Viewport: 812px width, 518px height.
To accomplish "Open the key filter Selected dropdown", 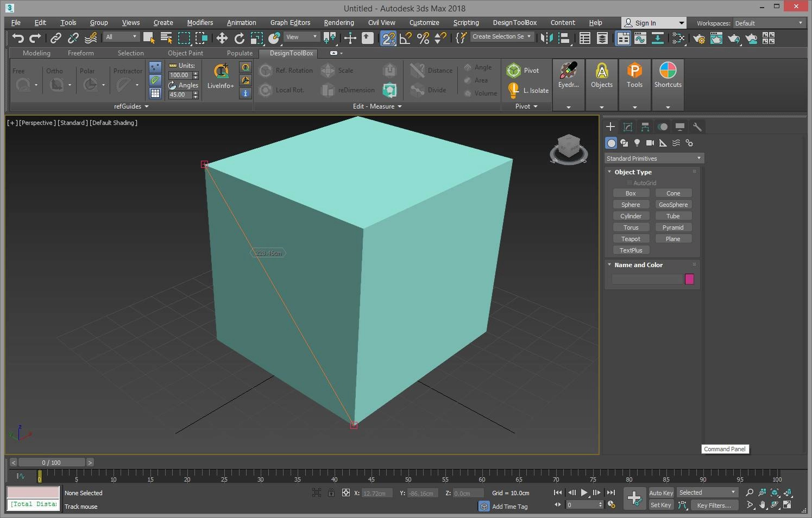I will point(708,492).
